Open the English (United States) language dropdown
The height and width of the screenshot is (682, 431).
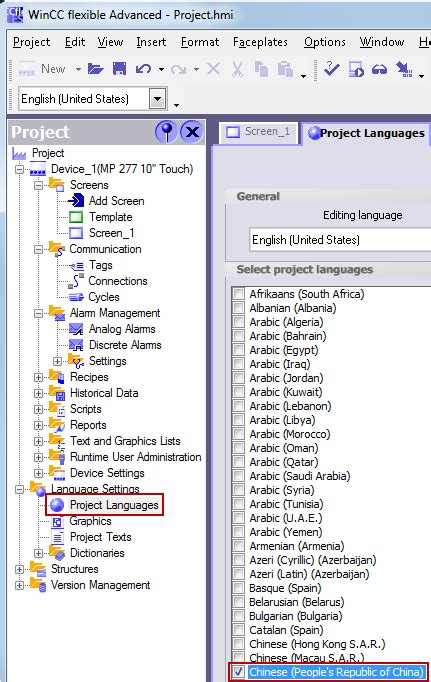pos(157,99)
